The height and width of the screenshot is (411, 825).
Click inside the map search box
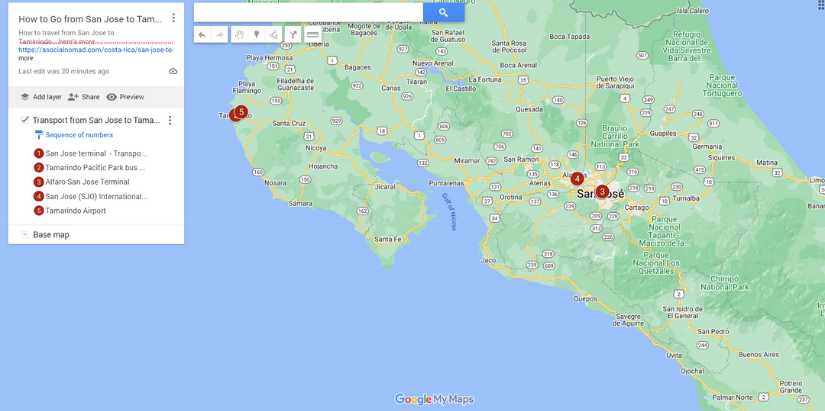click(x=307, y=12)
